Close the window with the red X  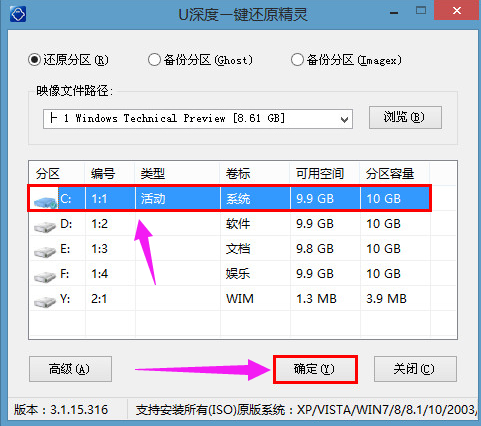click(x=457, y=11)
